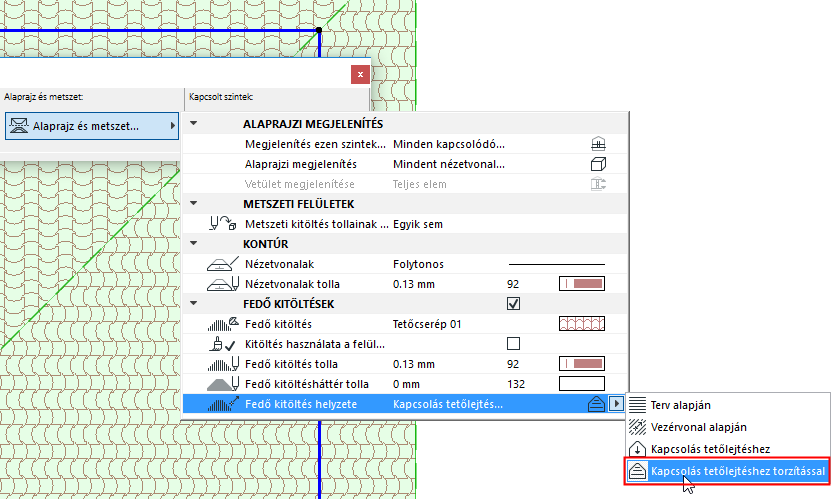Collapse the Metszeti felületek section
This screenshot has height=499, width=832.
point(194,203)
